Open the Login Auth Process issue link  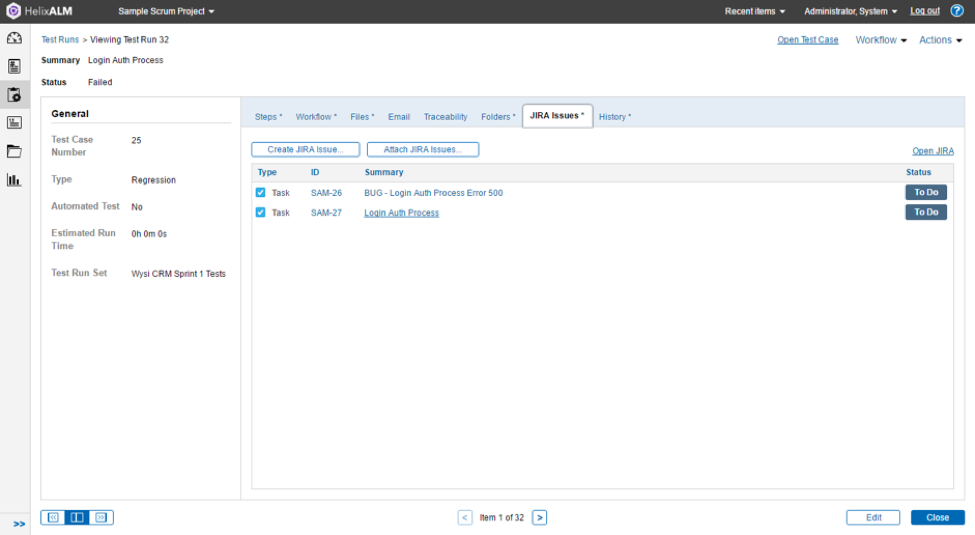(x=401, y=213)
